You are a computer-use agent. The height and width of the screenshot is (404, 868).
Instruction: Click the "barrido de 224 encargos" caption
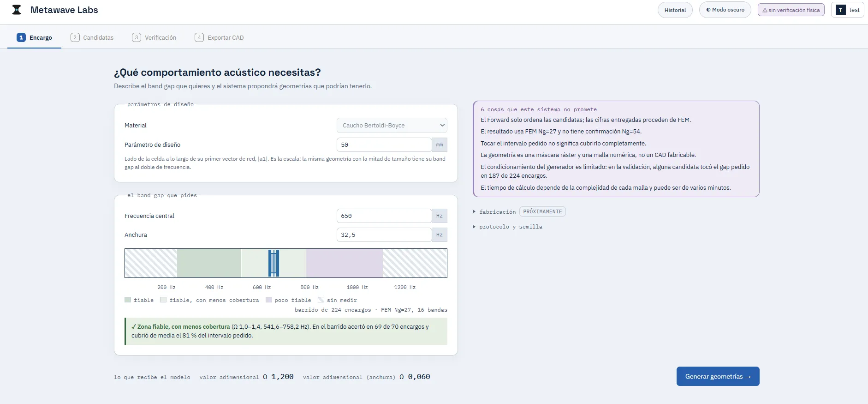tap(333, 310)
